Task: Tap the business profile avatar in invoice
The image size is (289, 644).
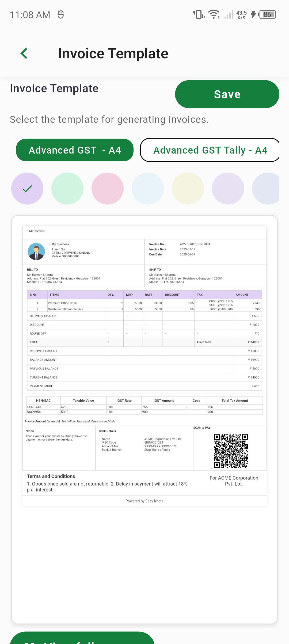Action: click(x=36, y=251)
